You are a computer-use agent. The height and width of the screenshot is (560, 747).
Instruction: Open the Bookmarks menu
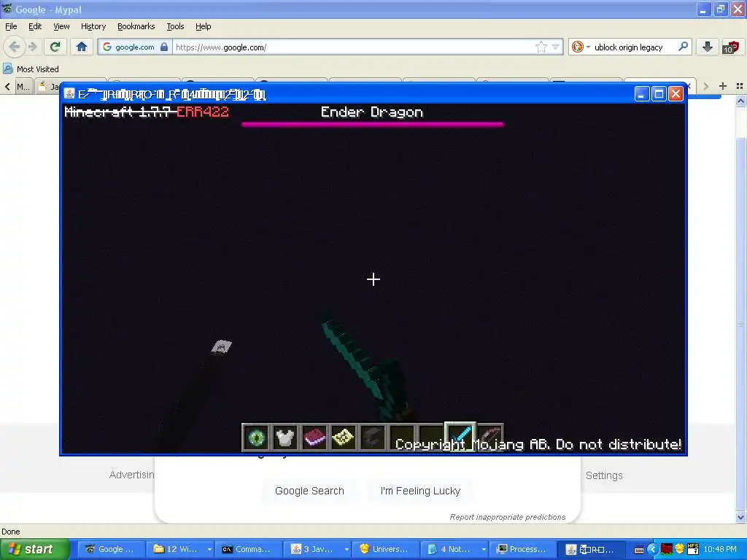[x=136, y=26]
